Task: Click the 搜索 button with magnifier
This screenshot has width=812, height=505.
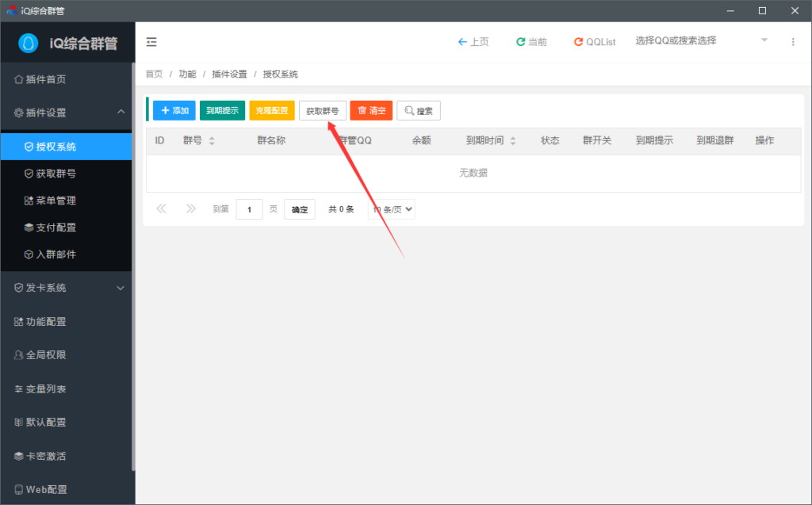Action: coord(419,110)
